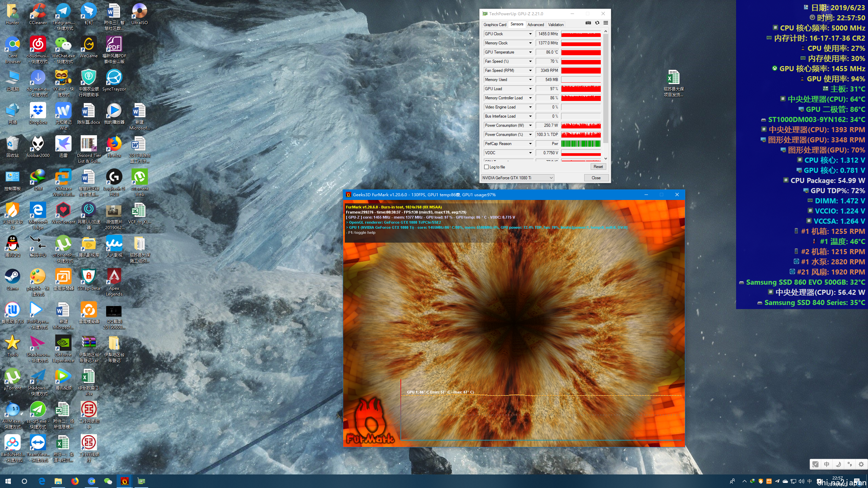868x488 pixels.
Task: Open the TeamViewer shortcut icon
Action: click(38, 448)
